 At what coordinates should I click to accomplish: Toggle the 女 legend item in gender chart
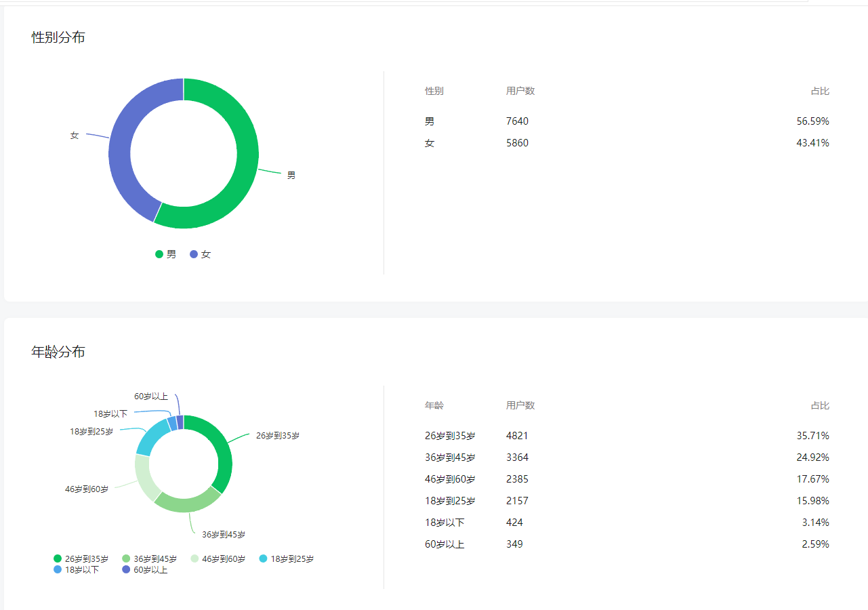pyautogui.click(x=200, y=254)
